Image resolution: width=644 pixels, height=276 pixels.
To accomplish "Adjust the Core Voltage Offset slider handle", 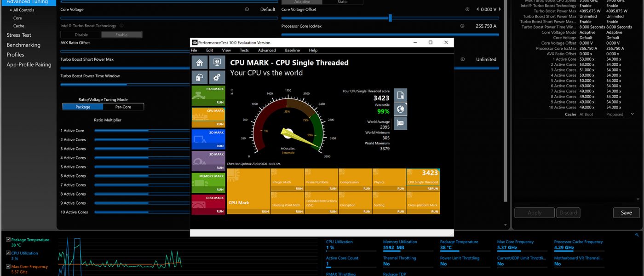I will tap(390, 18).
